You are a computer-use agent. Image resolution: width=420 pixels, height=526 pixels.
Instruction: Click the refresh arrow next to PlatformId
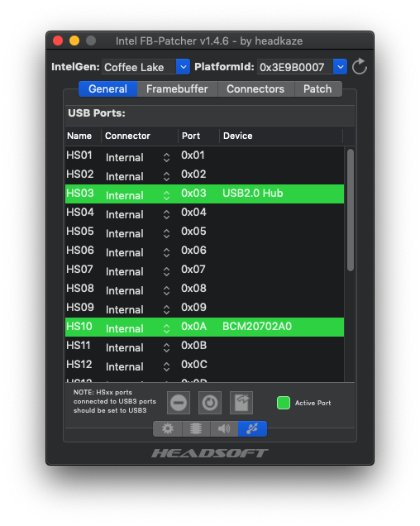click(360, 66)
